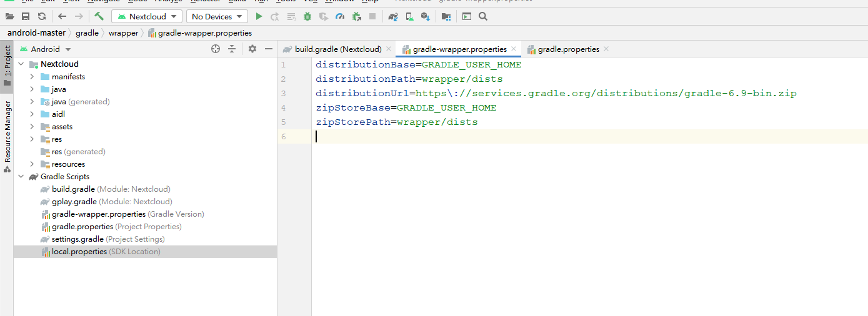This screenshot has width=868, height=316.
Task: Click the android-master breadcrumb
Action: coord(36,33)
